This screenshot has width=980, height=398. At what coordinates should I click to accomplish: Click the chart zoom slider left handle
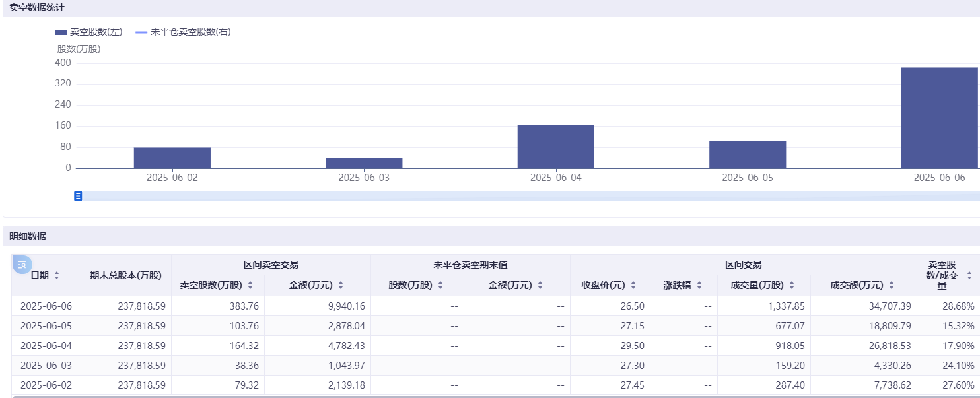(78, 196)
